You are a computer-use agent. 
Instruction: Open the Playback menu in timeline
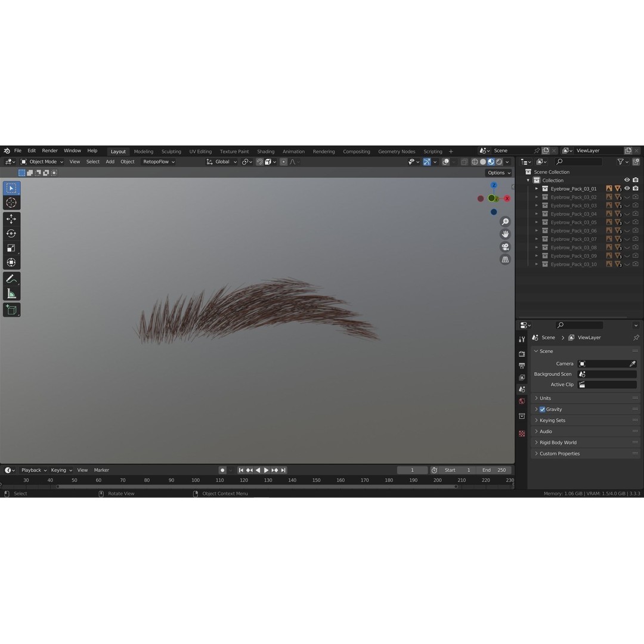(33, 470)
